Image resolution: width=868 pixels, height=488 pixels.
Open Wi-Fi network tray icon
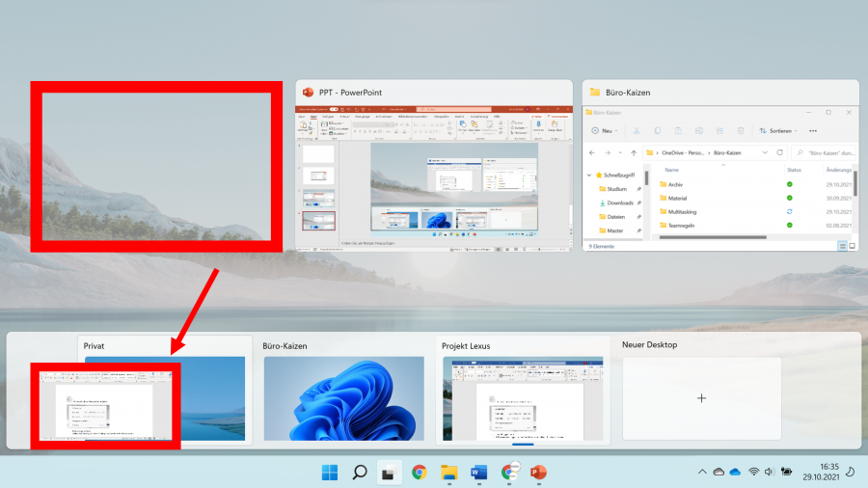[x=753, y=472]
